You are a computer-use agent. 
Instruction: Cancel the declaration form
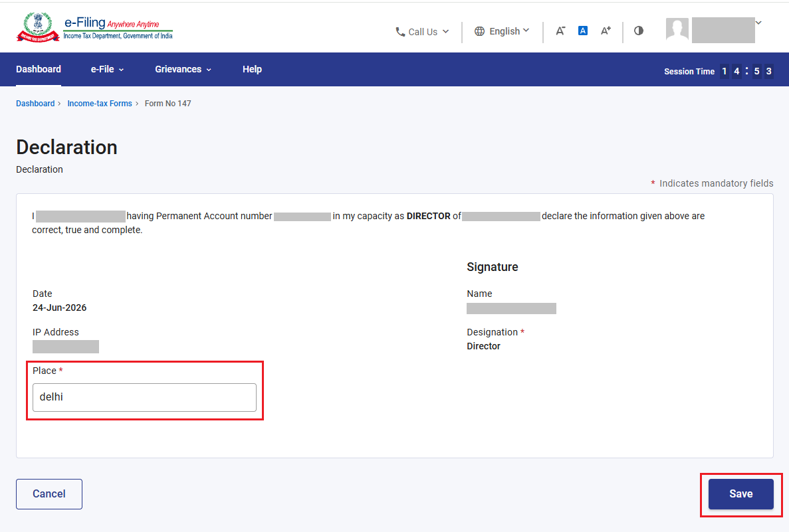pyautogui.click(x=49, y=493)
